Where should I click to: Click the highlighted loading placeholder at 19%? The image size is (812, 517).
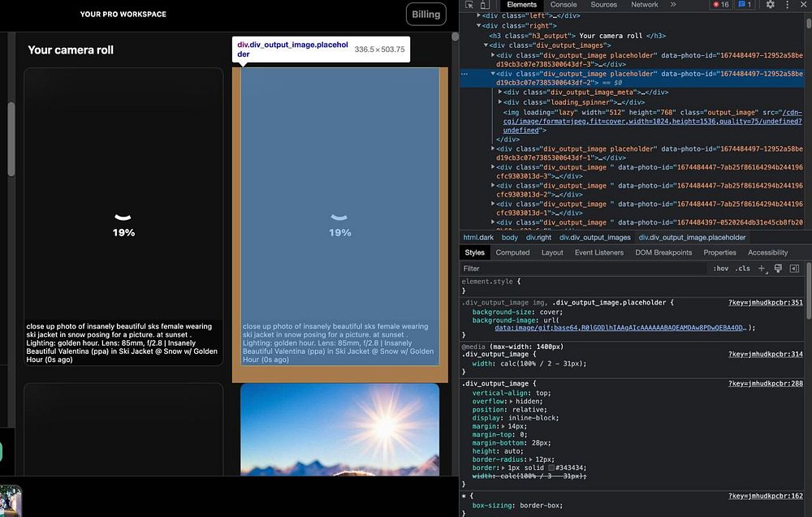pos(339,217)
